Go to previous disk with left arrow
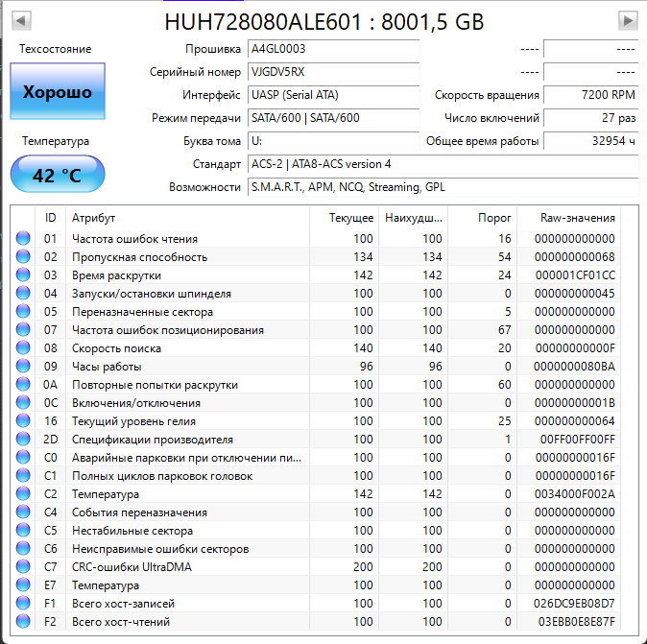647x644 pixels. click(x=21, y=20)
